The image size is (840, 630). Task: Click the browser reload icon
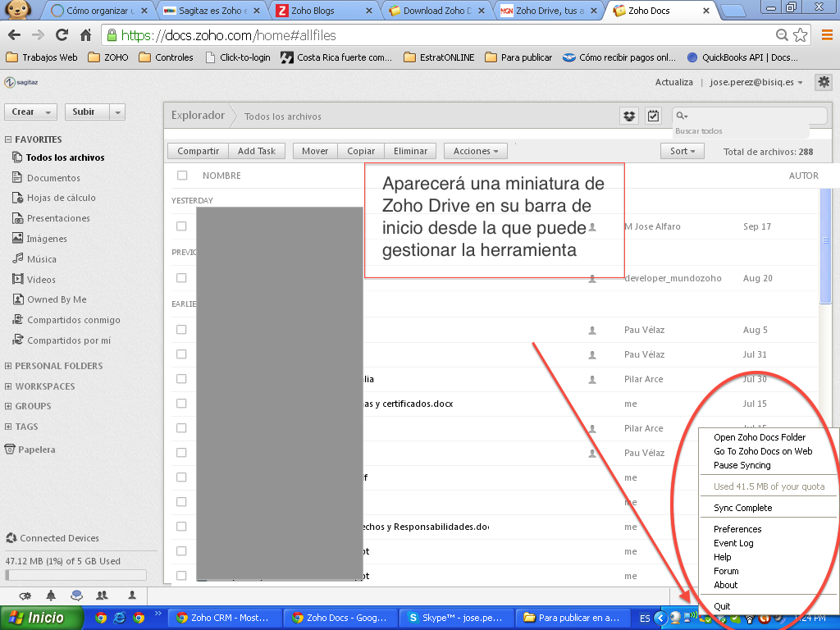[62, 35]
